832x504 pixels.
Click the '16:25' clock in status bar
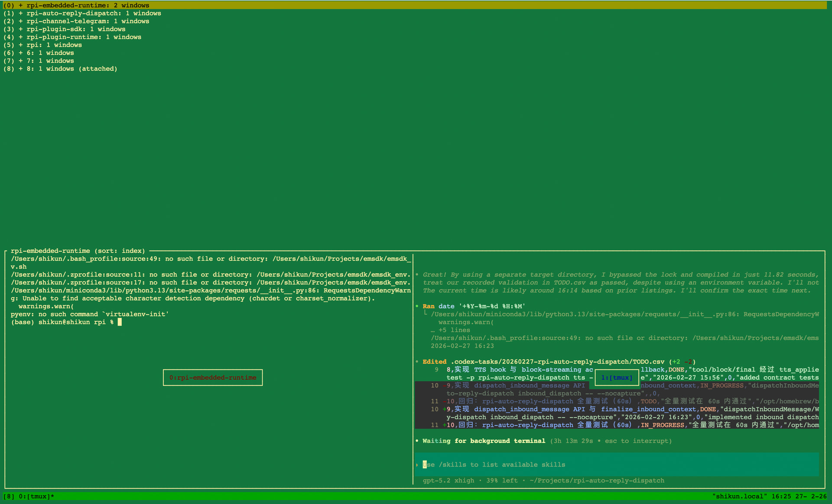pos(781,496)
